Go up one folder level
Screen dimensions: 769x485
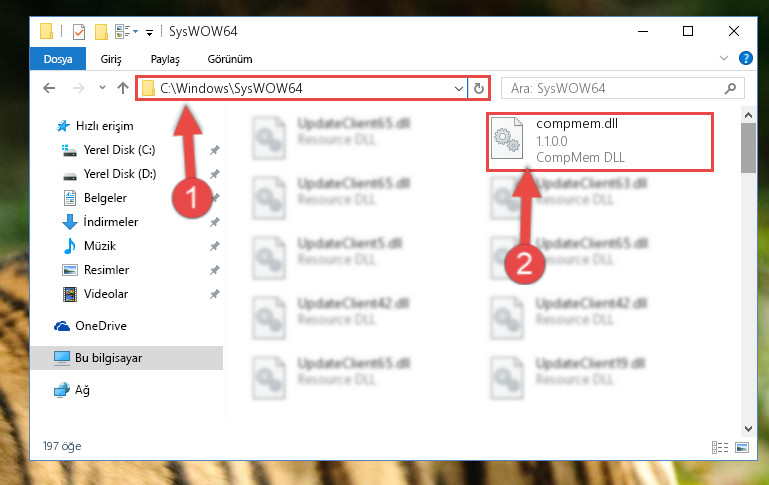123,88
